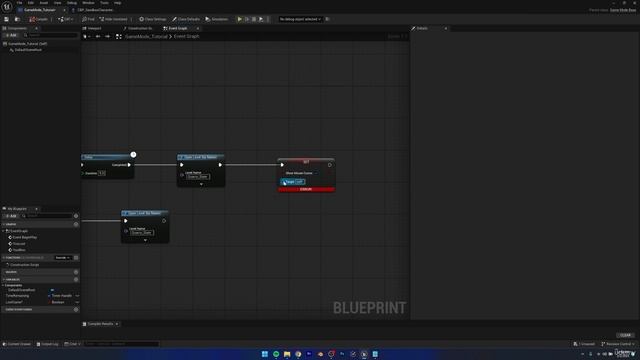Switch to the Construction Script tab
Screen dimensions: 640x360
point(139,28)
